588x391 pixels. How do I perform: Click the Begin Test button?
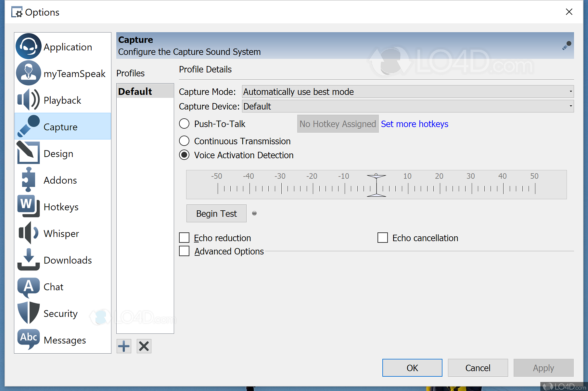point(216,213)
